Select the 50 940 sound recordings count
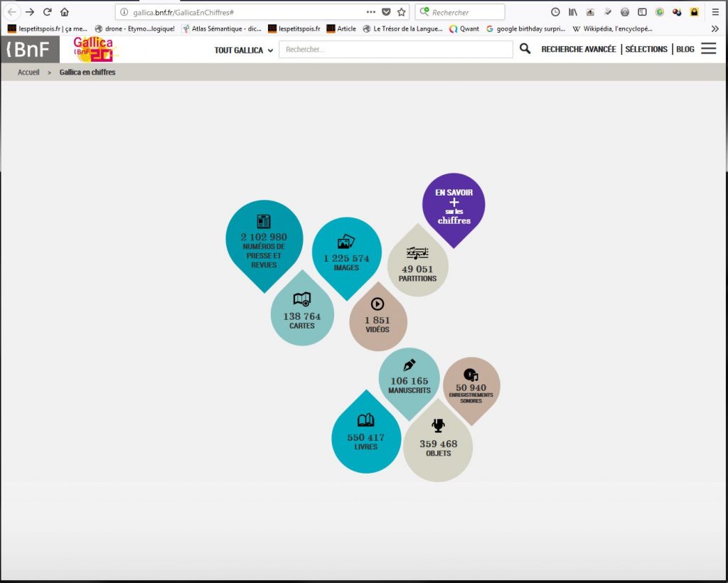Viewport: 728px width, 583px height. point(471,387)
